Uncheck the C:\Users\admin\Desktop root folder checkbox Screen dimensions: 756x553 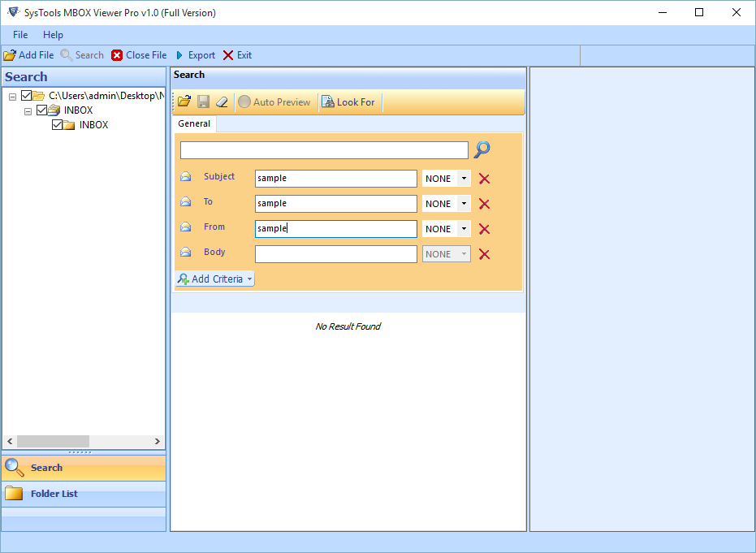pyautogui.click(x=27, y=96)
